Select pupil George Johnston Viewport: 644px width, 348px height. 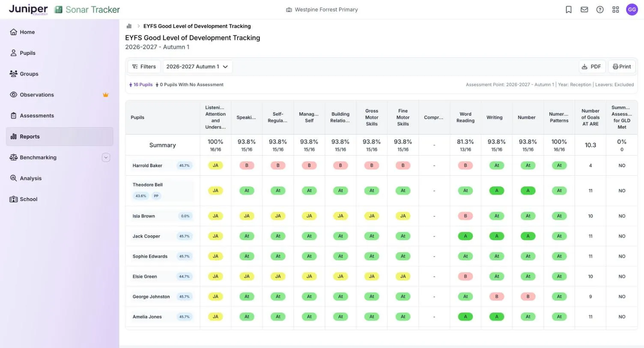pyautogui.click(x=151, y=297)
